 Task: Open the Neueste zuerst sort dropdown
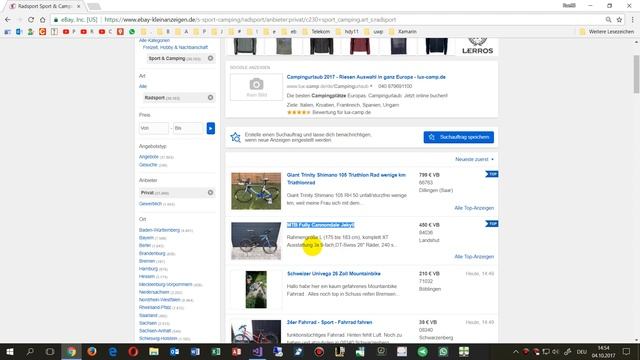(474, 159)
